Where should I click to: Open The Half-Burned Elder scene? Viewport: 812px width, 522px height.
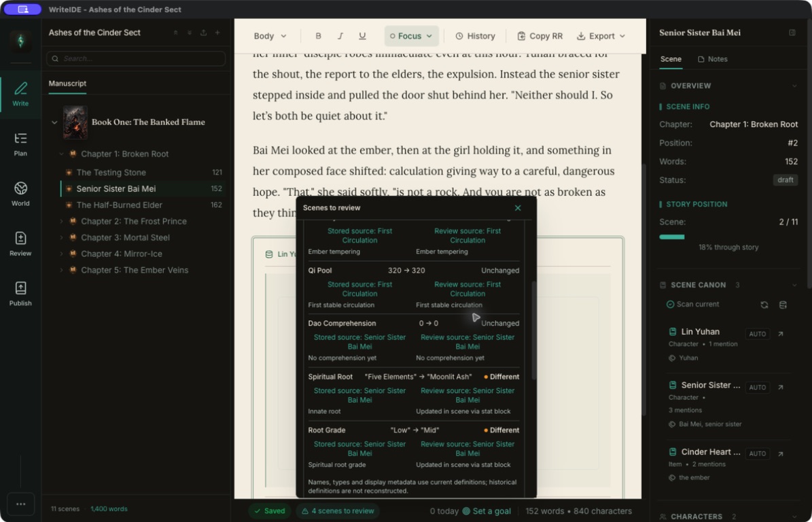[143, 205]
